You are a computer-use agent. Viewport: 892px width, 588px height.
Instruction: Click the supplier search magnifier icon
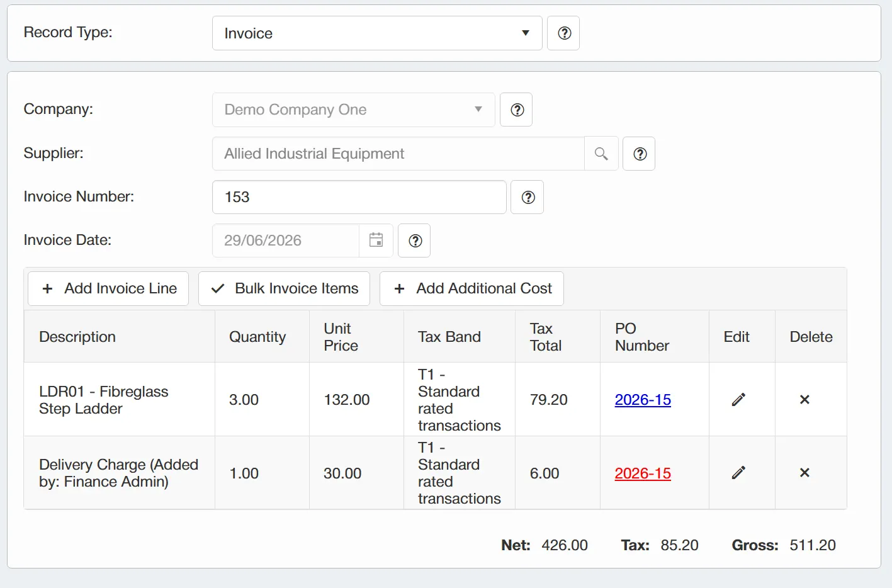(x=601, y=154)
